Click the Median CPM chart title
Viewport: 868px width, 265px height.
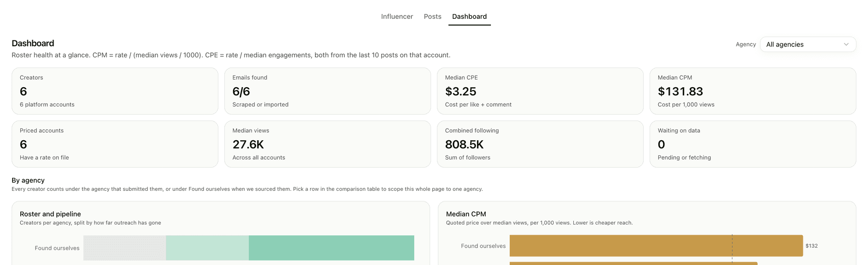[466, 214]
